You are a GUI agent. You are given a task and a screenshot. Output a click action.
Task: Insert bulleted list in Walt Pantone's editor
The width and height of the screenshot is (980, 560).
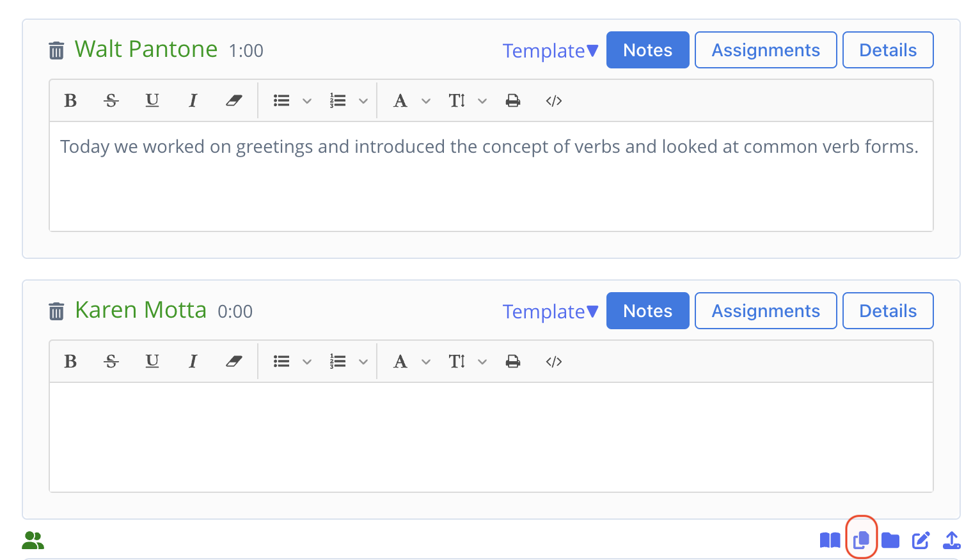(x=281, y=100)
